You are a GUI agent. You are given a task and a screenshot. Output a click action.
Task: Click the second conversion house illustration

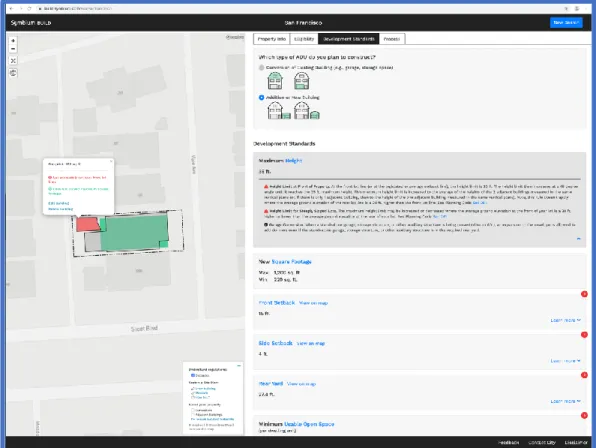[301, 81]
